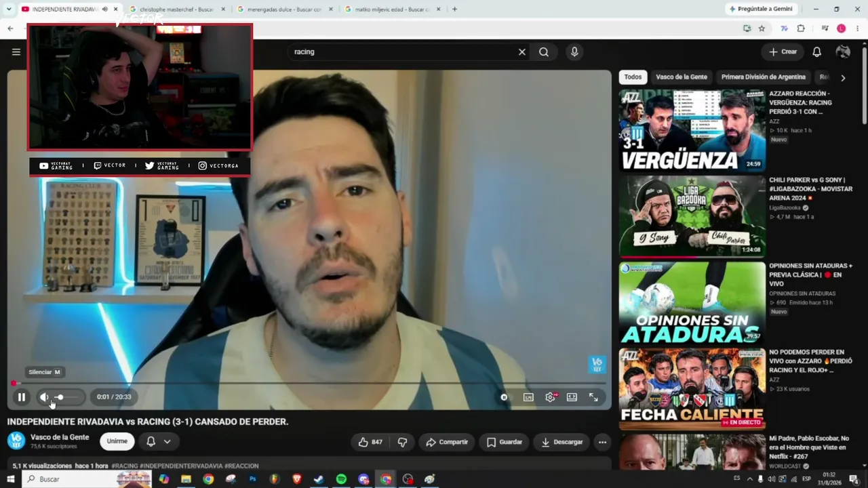Click the #RACING hashtag
The image size is (868, 488).
(x=125, y=466)
